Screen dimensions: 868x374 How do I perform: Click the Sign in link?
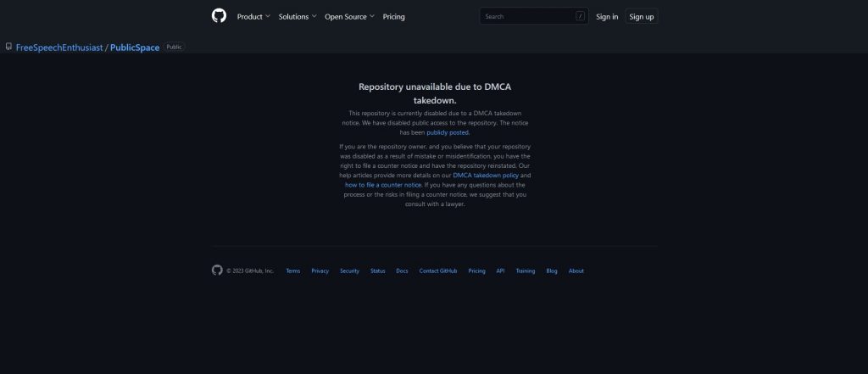[607, 17]
